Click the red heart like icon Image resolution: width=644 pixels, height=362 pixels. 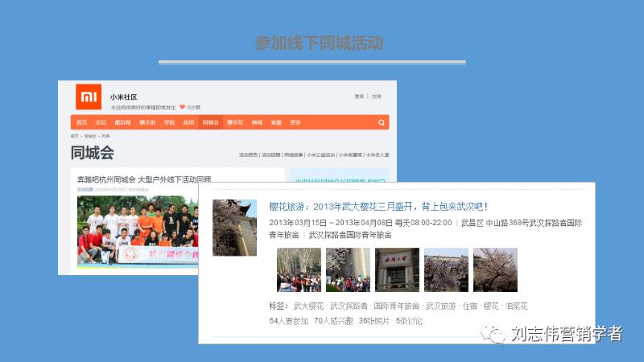(183, 107)
